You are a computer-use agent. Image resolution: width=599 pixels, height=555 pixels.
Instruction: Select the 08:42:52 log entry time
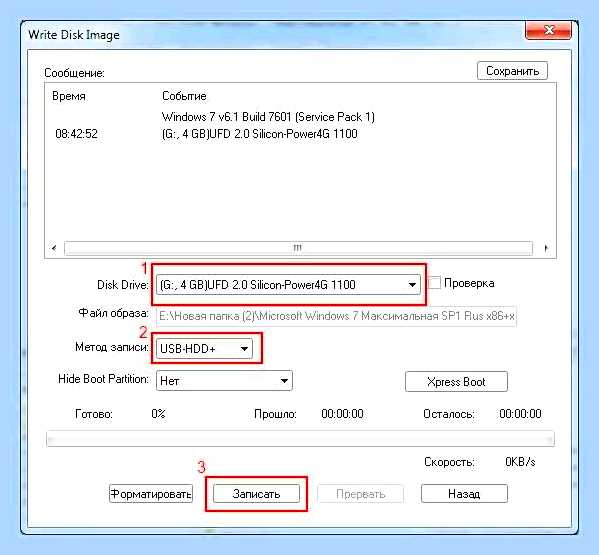click(x=76, y=134)
